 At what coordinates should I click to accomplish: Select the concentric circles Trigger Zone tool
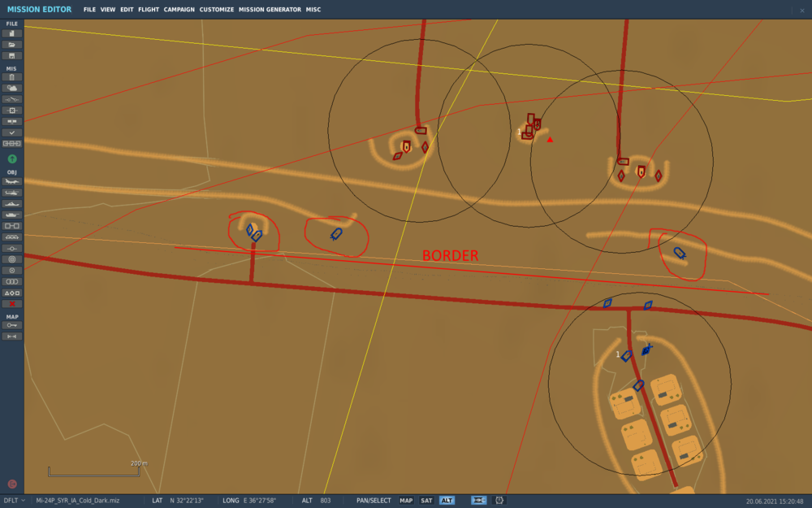click(12, 259)
